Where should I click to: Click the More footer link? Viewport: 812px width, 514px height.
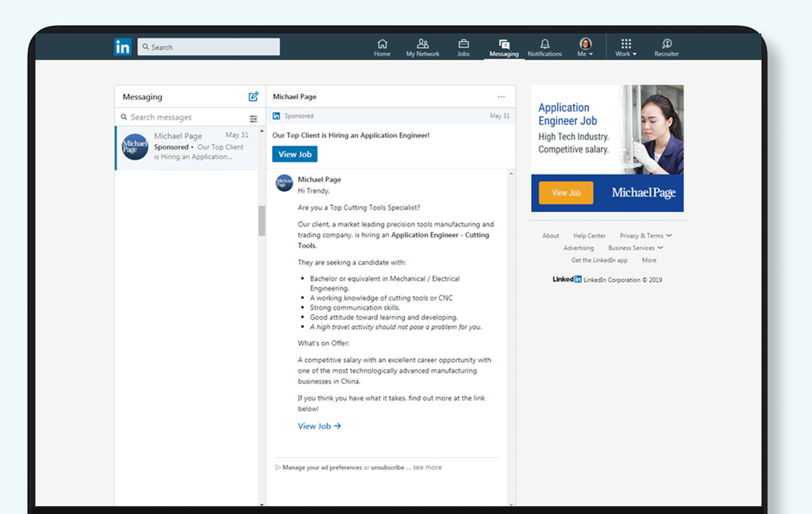[x=649, y=260]
